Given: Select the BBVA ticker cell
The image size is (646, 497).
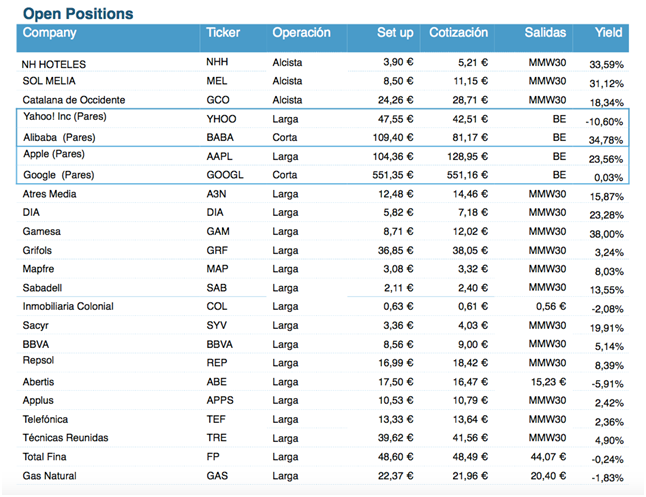Looking at the screenshot, I should click(x=220, y=344).
